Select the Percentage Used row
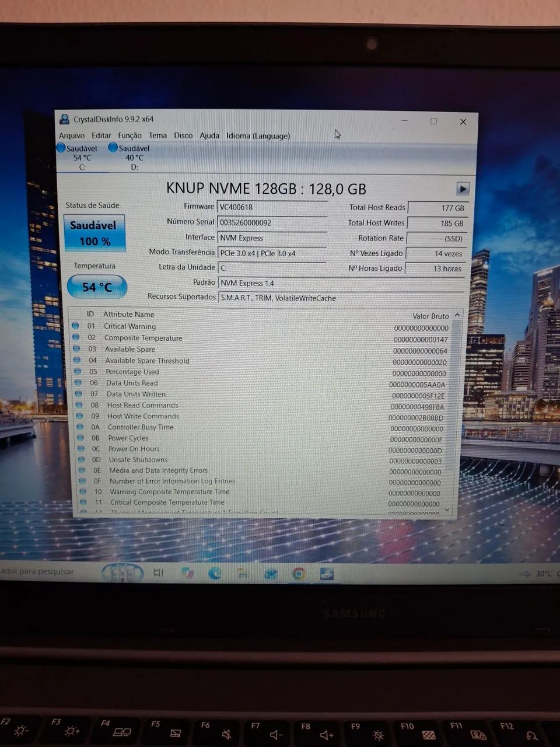The image size is (560, 747). pyautogui.click(x=261, y=372)
